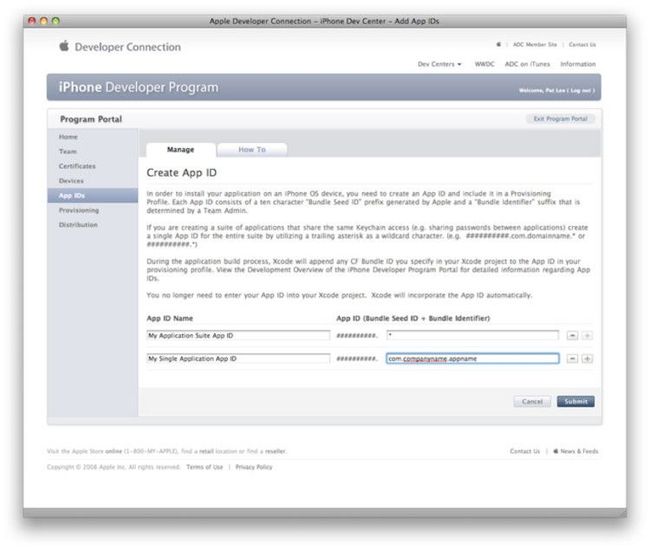The height and width of the screenshot is (549, 650).
Task: Click the window's green zoom button
Action: click(x=56, y=21)
